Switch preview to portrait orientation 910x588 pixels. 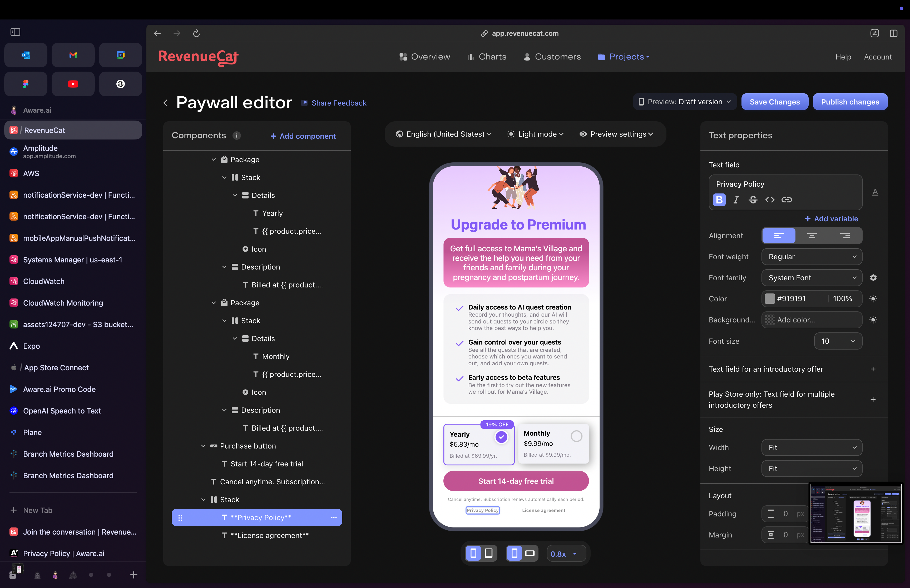coord(515,553)
